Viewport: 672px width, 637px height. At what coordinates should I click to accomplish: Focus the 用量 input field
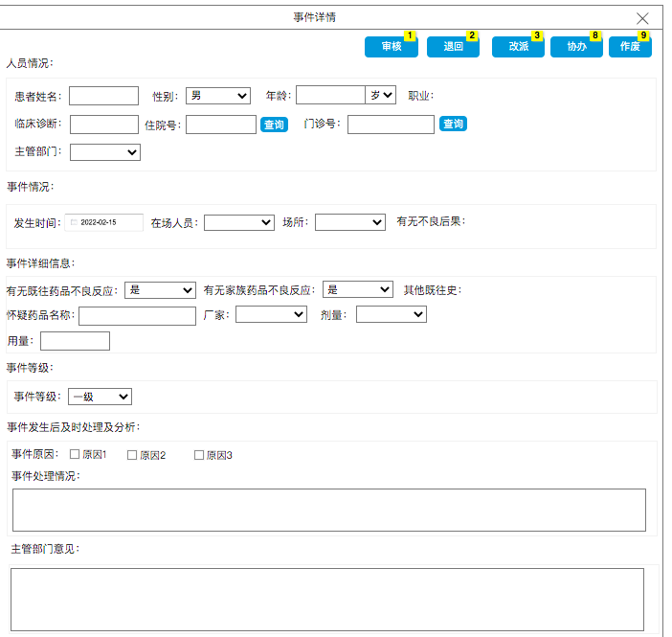pos(75,341)
